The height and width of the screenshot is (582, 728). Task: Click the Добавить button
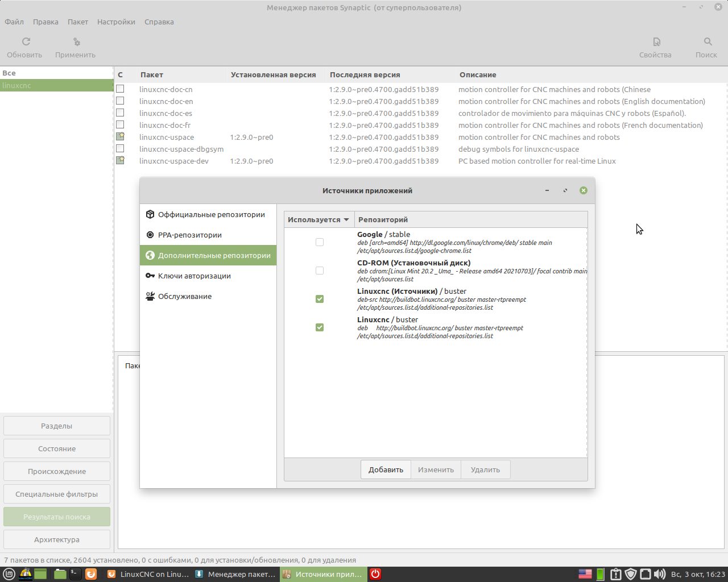pyautogui.click(x=386, y=469)
